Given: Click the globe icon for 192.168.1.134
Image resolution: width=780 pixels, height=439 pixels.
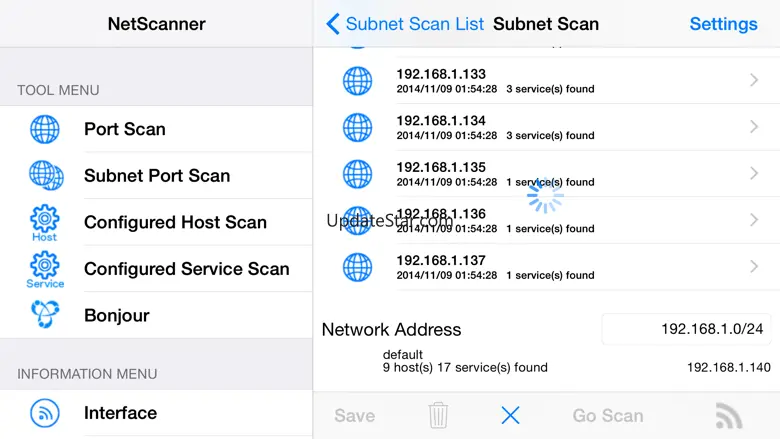Looking at the screenshot, I should (357, 127).
